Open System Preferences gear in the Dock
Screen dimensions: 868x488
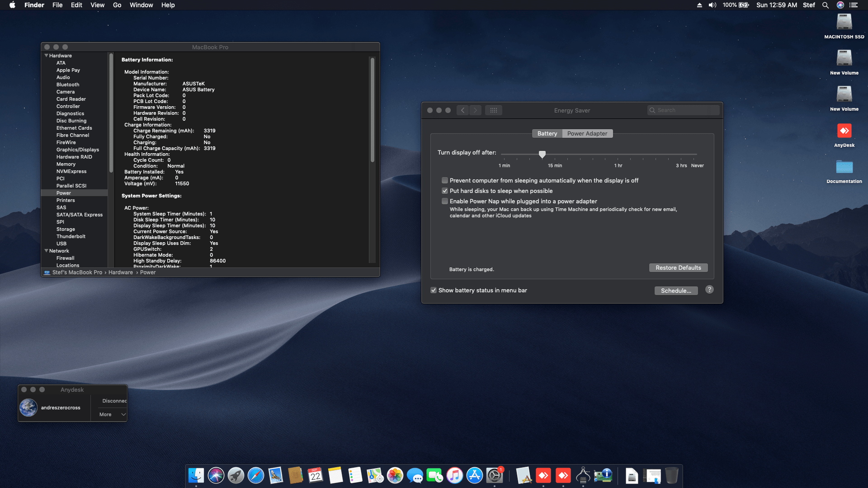pos(495,475)
